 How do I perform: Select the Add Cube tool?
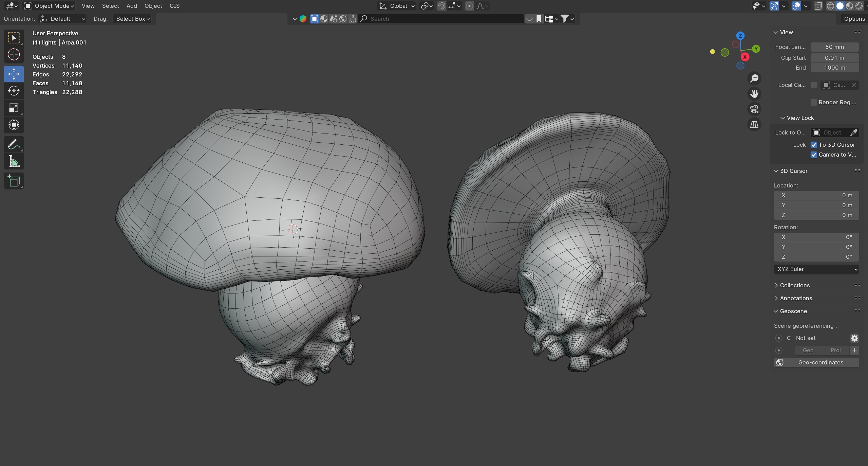[14, 181]
